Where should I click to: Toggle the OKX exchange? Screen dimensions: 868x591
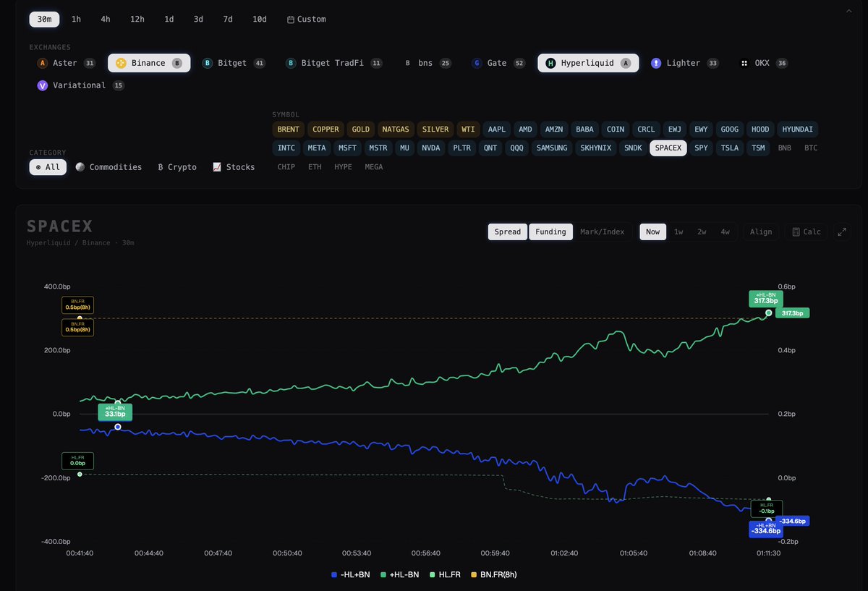coord(763,63)
